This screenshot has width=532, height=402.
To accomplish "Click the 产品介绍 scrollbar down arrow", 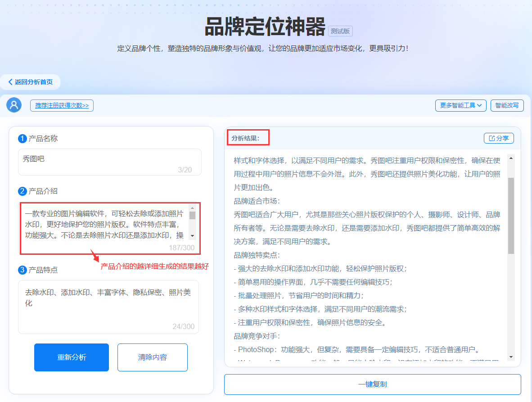I will [192, 236].
